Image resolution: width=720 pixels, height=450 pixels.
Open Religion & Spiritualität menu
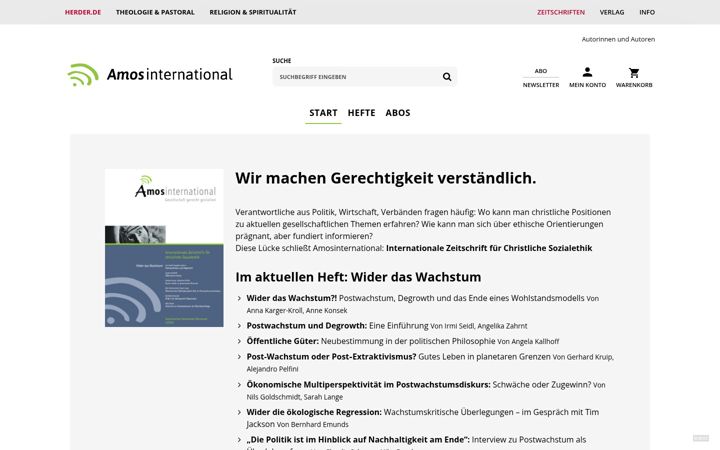coord(253,12)
